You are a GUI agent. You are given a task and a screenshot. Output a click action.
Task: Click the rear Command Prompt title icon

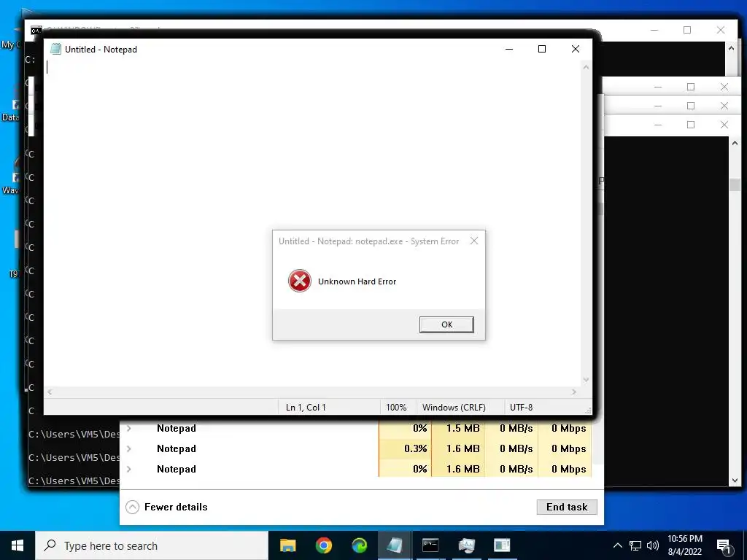[36, 31]
